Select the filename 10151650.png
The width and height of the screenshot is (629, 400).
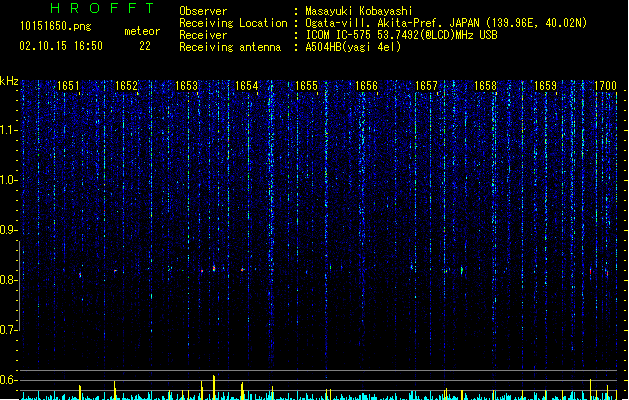tap(56, 26)
